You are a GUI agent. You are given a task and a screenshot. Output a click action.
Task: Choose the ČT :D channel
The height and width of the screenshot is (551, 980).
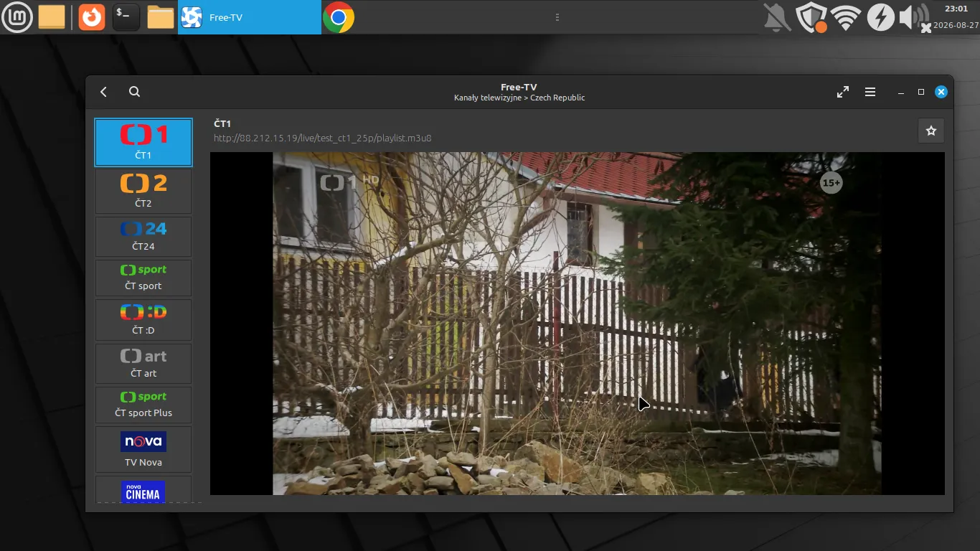(x=143, y=320)
